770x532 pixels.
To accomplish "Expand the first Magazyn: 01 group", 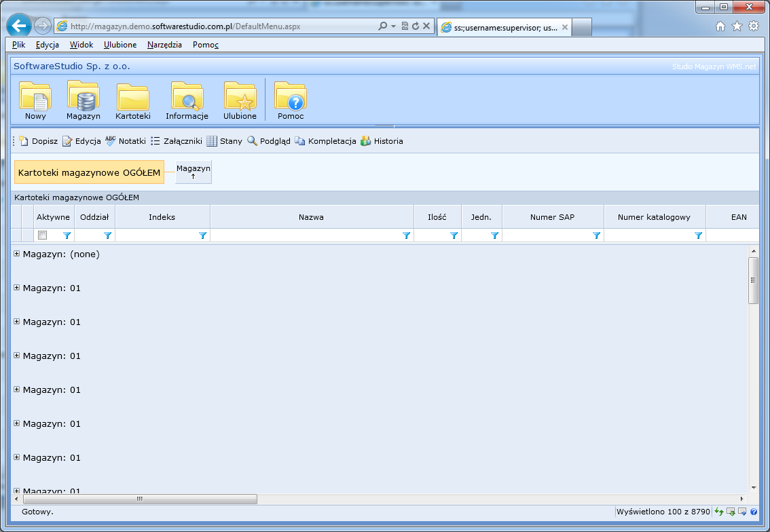I will pos(17,288).
